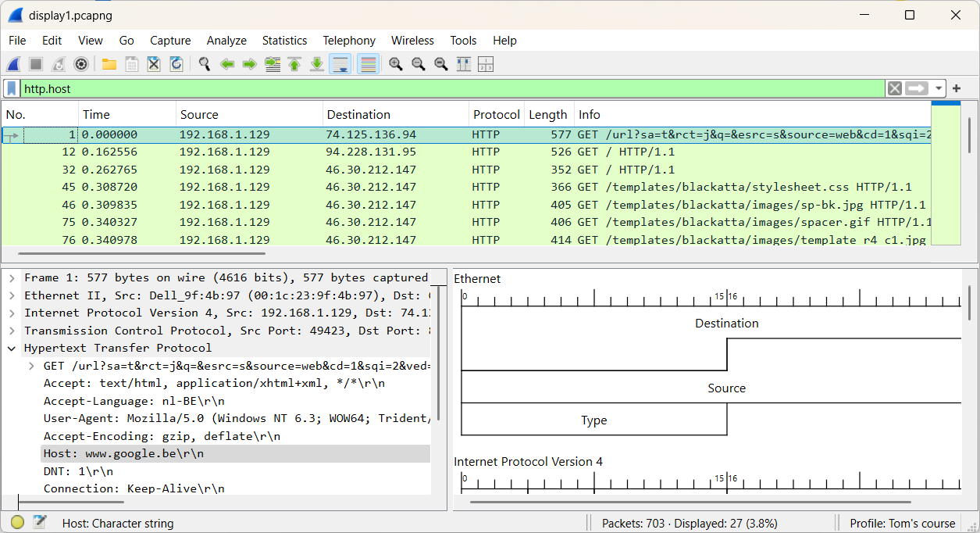Sort by Destination column header
The height and width of the screenshot is (533, 980).
pyautogui.click(x=396, y=114)
